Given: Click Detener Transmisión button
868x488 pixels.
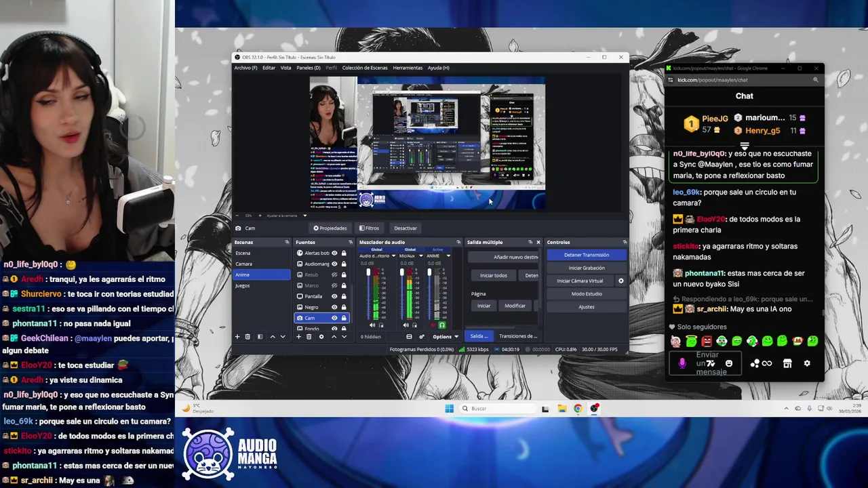Looking at the screenshot, I should pos(587,255).
